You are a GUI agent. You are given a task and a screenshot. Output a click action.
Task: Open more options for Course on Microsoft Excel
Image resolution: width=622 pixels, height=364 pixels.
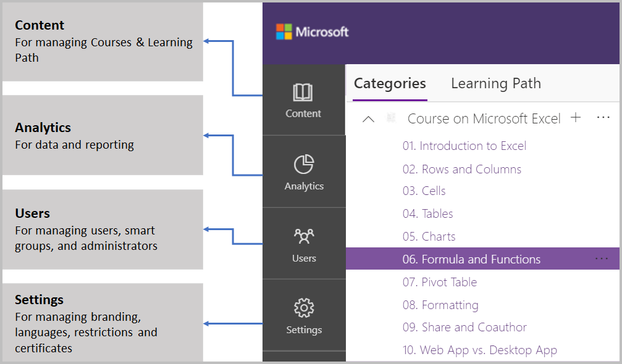pyautogui.click(x=603, y=117)
